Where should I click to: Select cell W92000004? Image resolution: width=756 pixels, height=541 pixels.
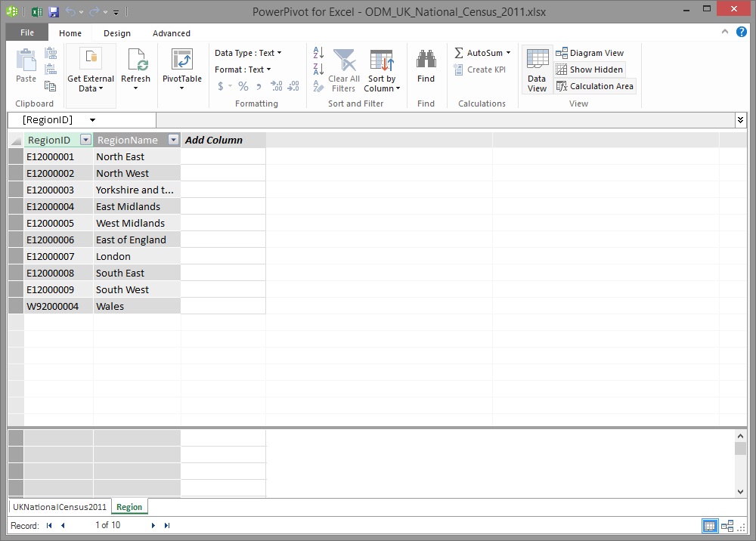click(58, 306)
